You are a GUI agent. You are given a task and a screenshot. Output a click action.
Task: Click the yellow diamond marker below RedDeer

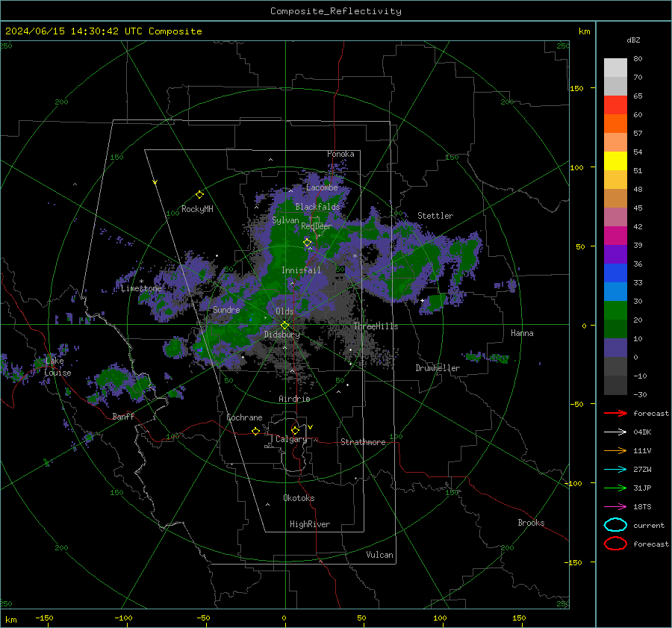pyautogui.click(x=308, y=243)
